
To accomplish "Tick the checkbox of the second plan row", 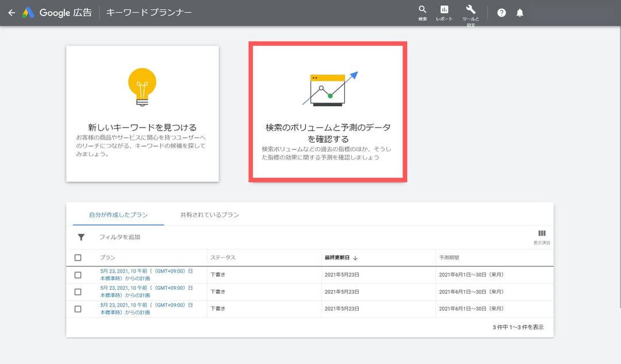I will (x=78, y=292).
